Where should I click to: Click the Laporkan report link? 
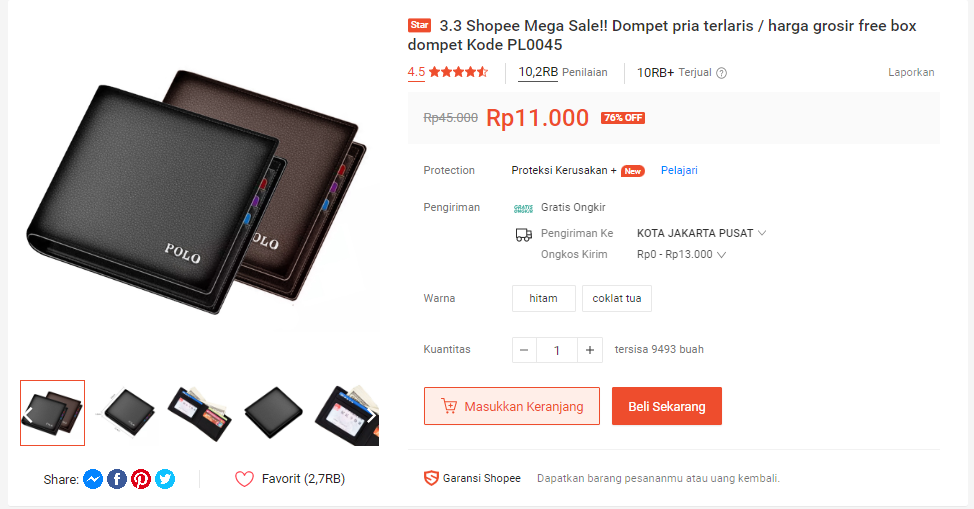point(911,72)
